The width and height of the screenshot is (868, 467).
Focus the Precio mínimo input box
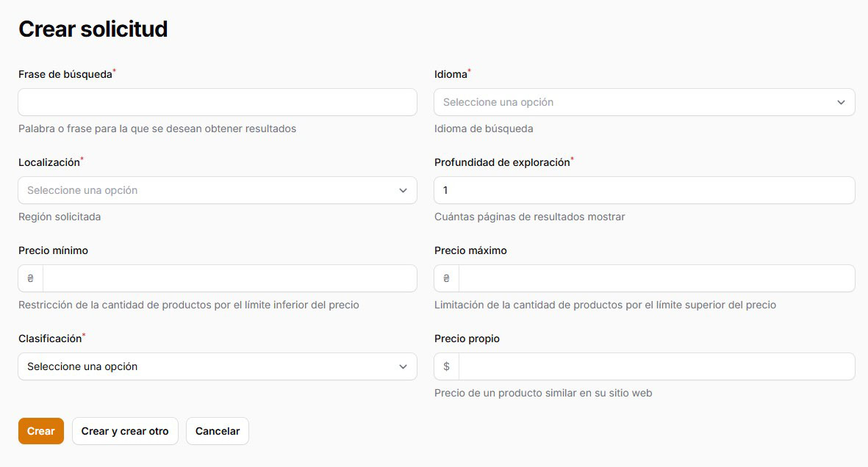[x=229, y=278]
